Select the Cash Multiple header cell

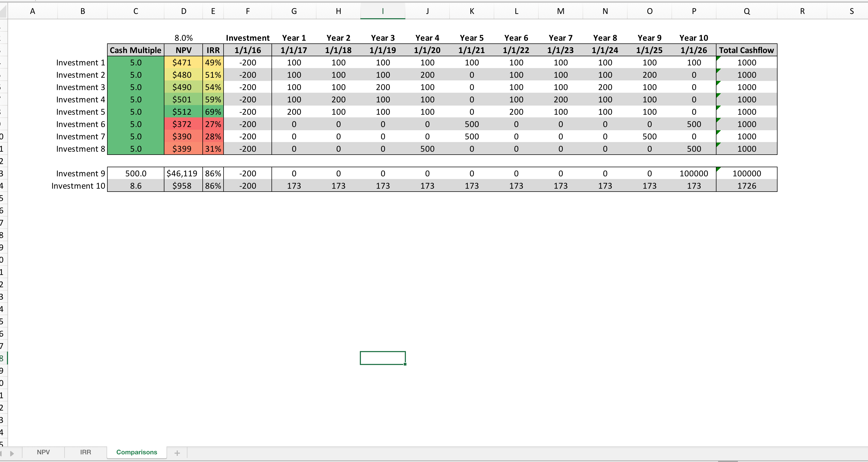(x=136, y=50)
